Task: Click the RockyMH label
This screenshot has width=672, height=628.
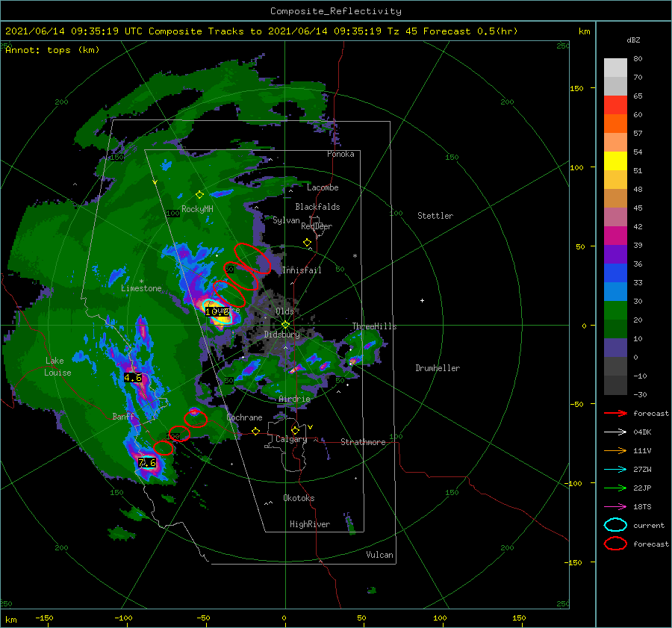Action: 198,209
